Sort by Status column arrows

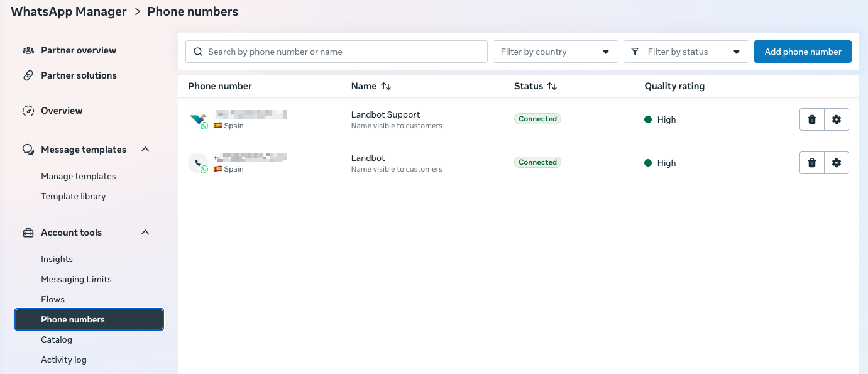pos(552,86)
